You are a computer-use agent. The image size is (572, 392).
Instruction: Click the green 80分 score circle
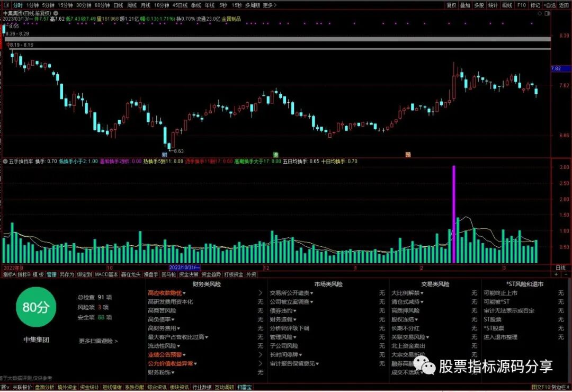point(36,307)
